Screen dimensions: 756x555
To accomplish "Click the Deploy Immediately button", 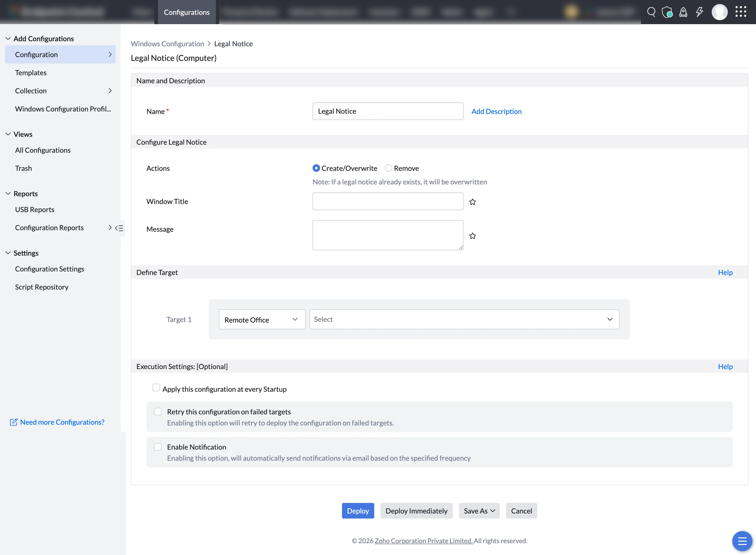I will pyautogui.click(x=416, y=511).
